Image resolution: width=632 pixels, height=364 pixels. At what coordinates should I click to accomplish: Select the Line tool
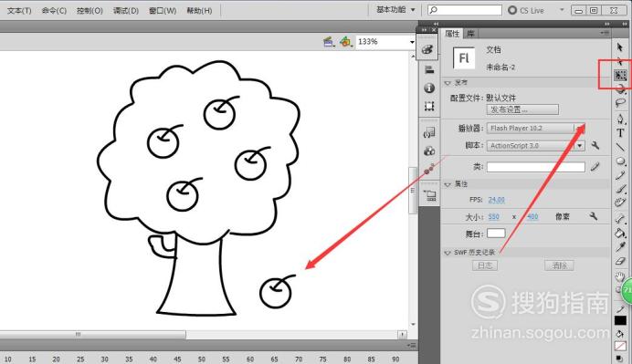click(620, 147)
